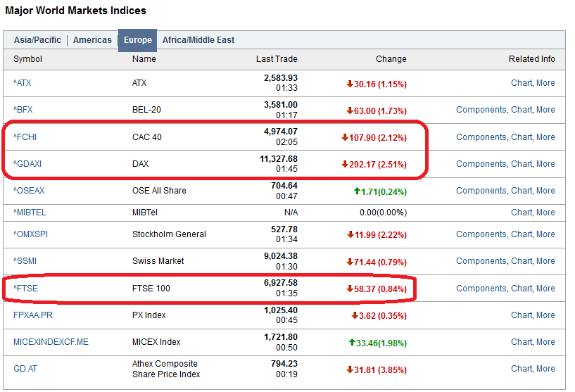Open Chart link for ATX row
This screenshot has height=392, width=575.
point(522,83)
